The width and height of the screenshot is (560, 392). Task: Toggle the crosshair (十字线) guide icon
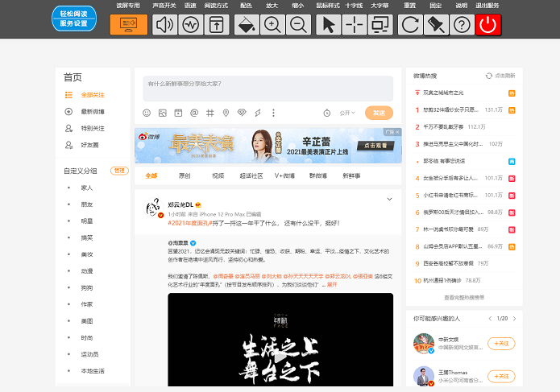click(355, 25)
